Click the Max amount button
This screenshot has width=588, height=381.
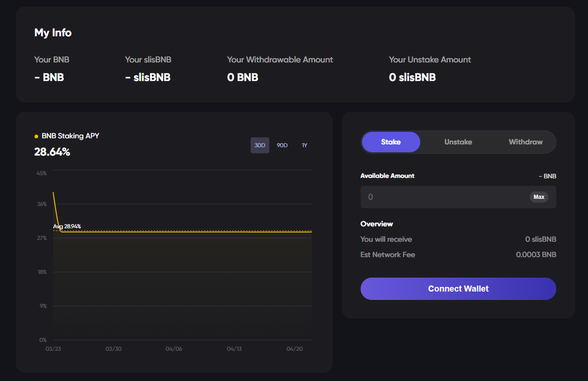click(539, 197)
